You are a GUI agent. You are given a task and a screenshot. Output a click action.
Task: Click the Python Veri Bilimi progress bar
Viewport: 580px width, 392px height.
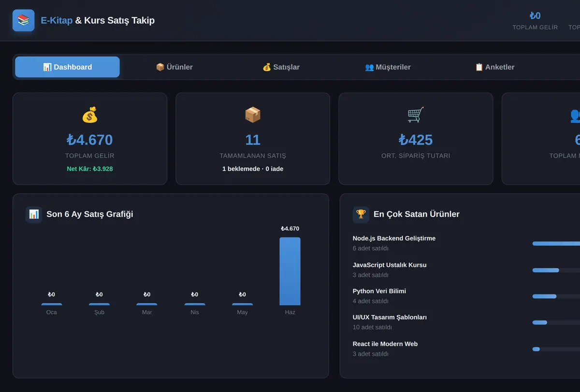[x=556, y=296]
